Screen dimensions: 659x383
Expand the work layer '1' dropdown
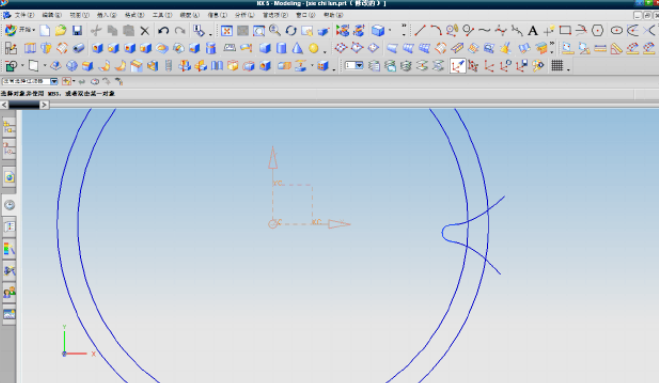tap(354, 65)
